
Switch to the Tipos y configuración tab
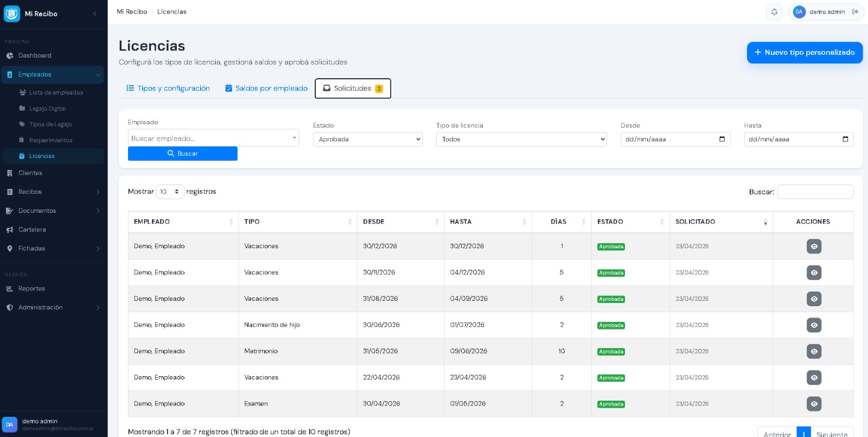[x=168, y=88]
